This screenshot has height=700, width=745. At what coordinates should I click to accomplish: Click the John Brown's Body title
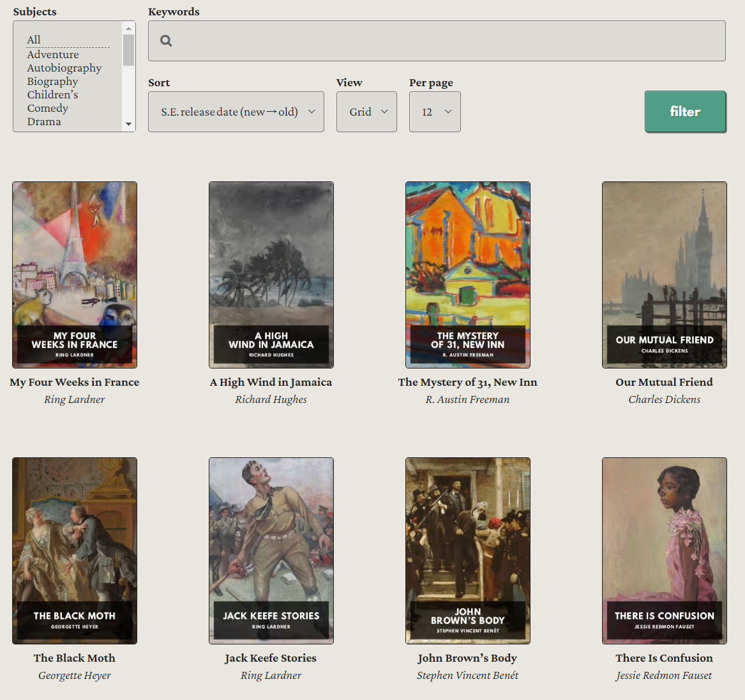[467, 658]
